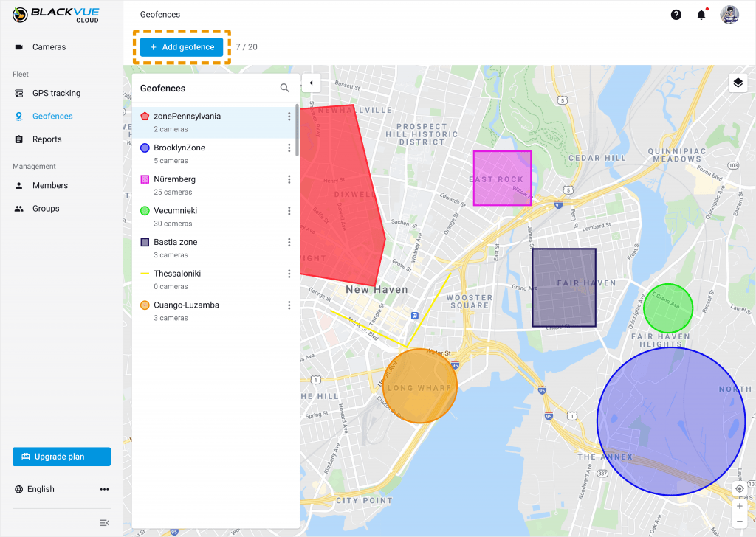This screenshot has height=537, width=756.
Task: Open the user profile avatar
Action: [729, 15]
